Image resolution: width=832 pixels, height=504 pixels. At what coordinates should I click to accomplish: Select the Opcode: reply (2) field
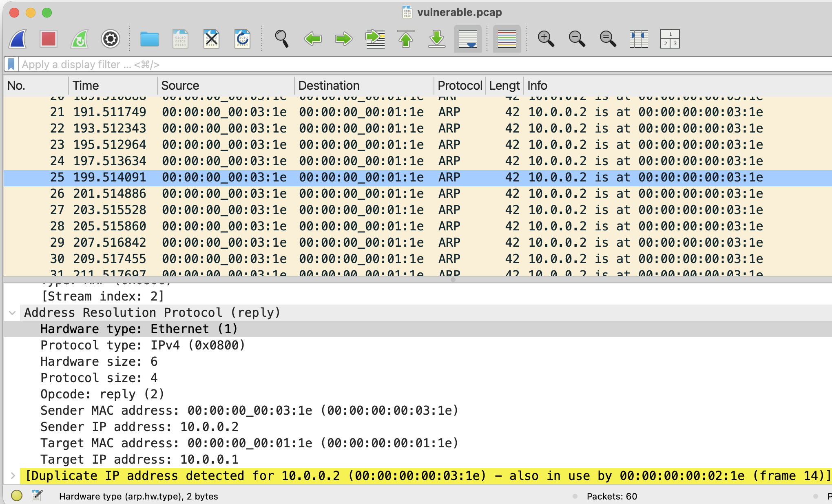[418, 394]
